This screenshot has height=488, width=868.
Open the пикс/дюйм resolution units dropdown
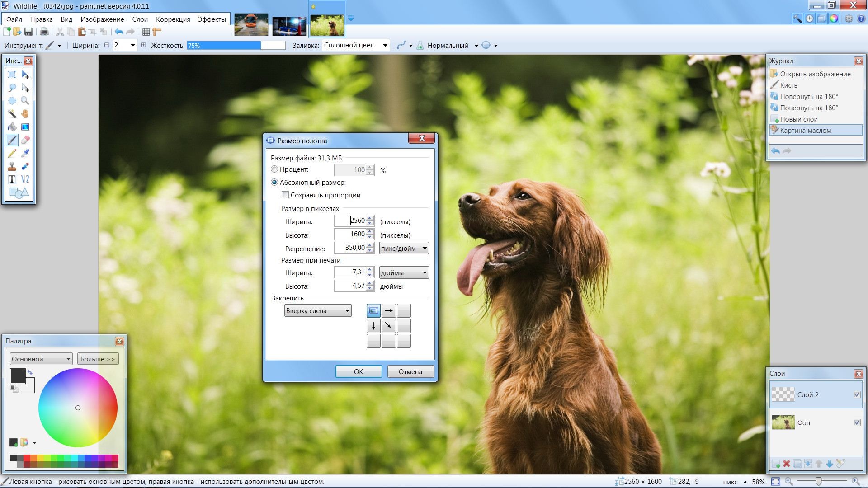pos(404,248)
